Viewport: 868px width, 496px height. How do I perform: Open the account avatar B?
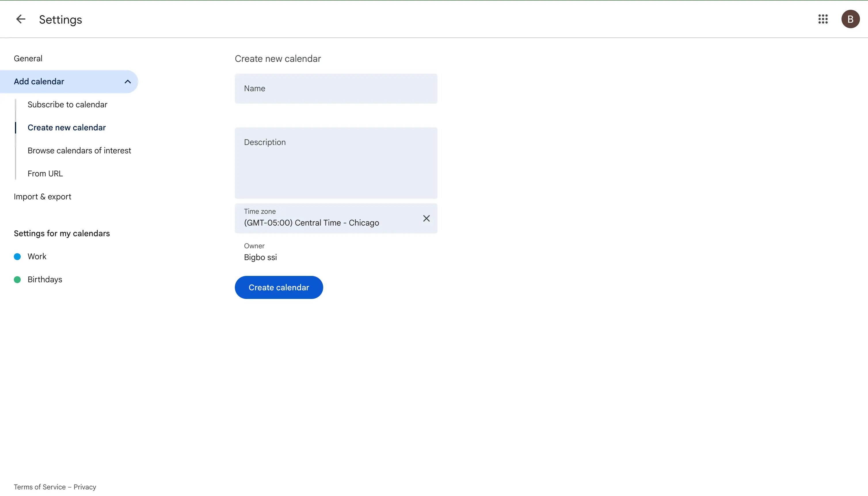click(850, 19)
